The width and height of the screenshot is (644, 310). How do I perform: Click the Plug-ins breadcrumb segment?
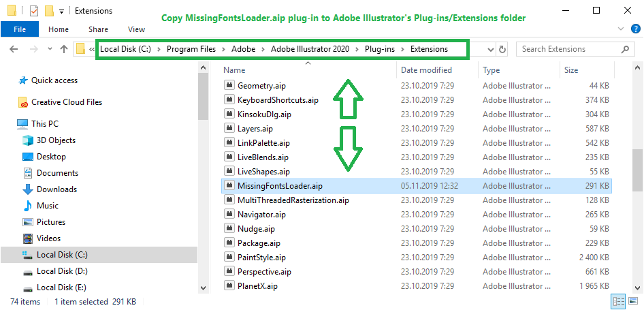(380, 49)
